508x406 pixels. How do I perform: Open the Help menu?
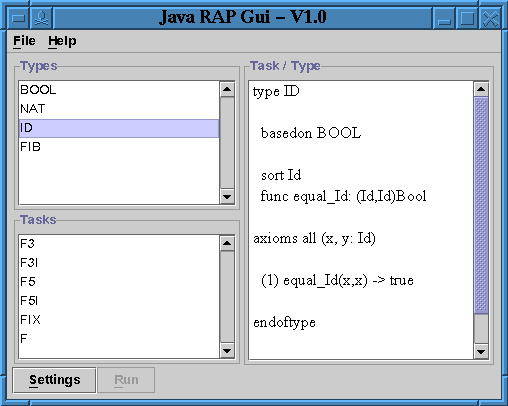(62, 41)
